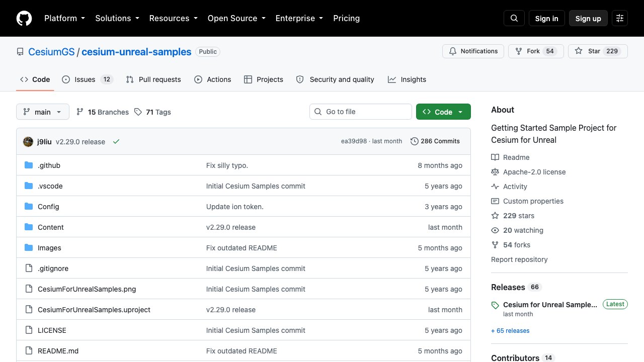
Task: Click the book icon beside Readme
Action: tap(495, 157)
